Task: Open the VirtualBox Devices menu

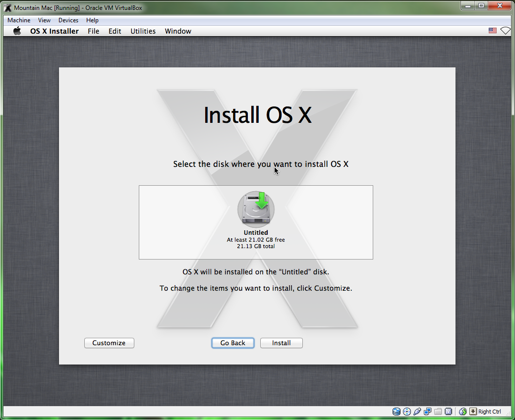Action: point(68,20)
